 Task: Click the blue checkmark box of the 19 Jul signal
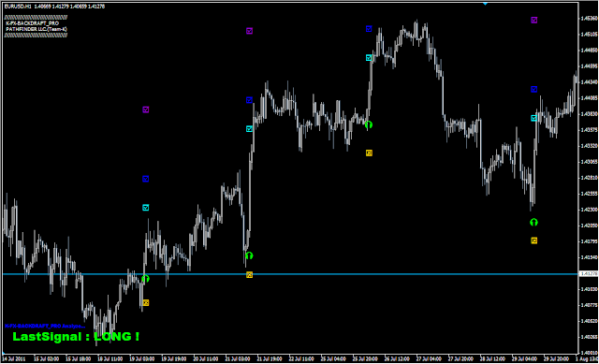[146, 179]
